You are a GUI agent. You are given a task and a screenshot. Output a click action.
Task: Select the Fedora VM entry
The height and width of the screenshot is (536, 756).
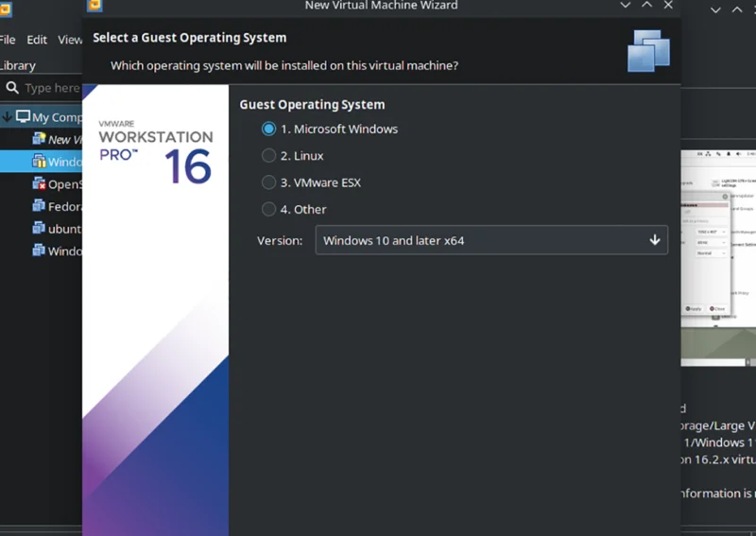[x=57, y=206]
